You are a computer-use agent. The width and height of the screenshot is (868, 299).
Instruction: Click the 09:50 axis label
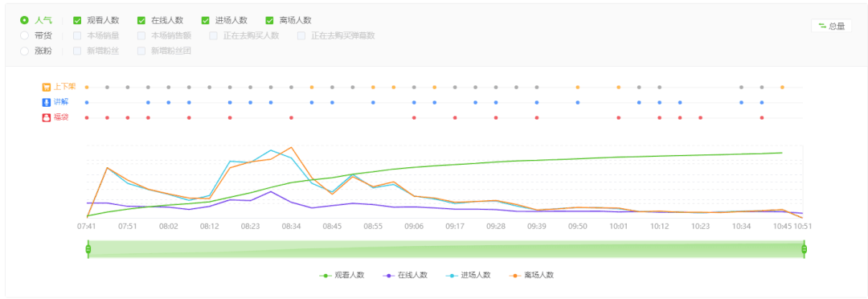click(577, 226)
